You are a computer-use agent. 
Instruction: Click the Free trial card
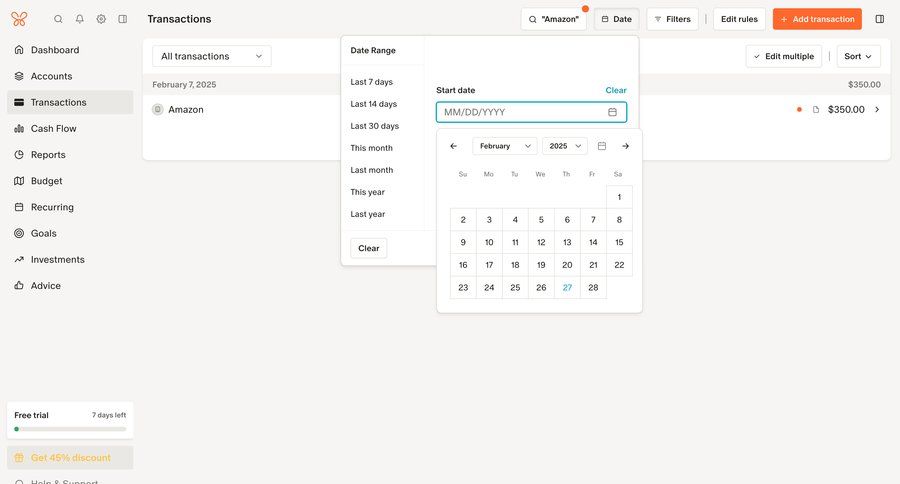point(70,420)
